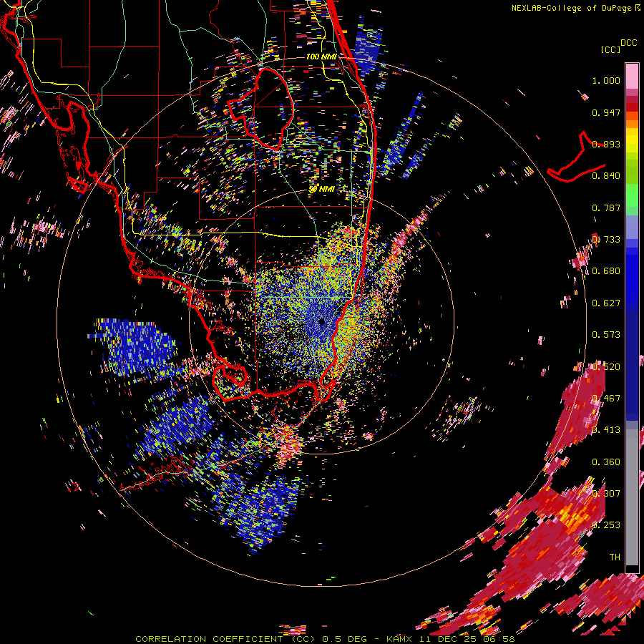Click the 0.573 scale value
644x644 pixels.
(606, 335)
